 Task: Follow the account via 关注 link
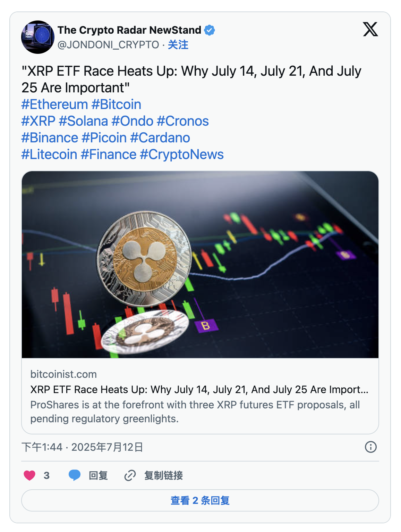pyautogui.click(x=178, y=45)
